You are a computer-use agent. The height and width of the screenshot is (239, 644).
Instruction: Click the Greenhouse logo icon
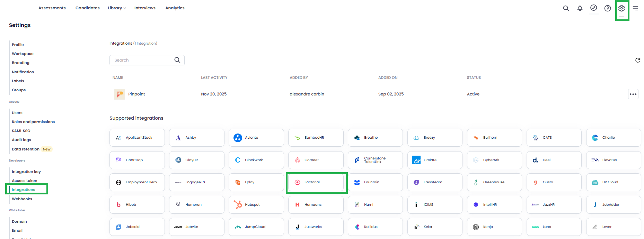pos(476,182)
